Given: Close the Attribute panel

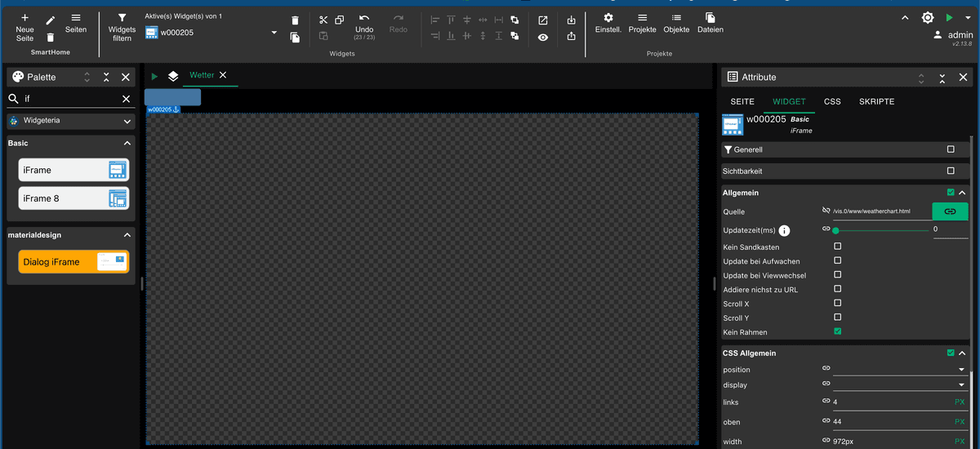Looking at the screenshot, I should [961, 77].
